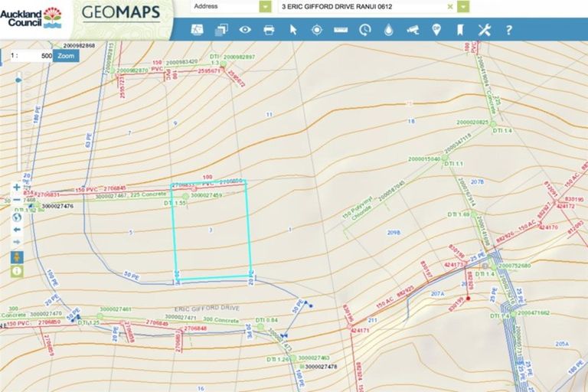This screenshot has height=392, width=588.
Task: Choose the ruler measure tool
Action: click(x=341, y=30)
